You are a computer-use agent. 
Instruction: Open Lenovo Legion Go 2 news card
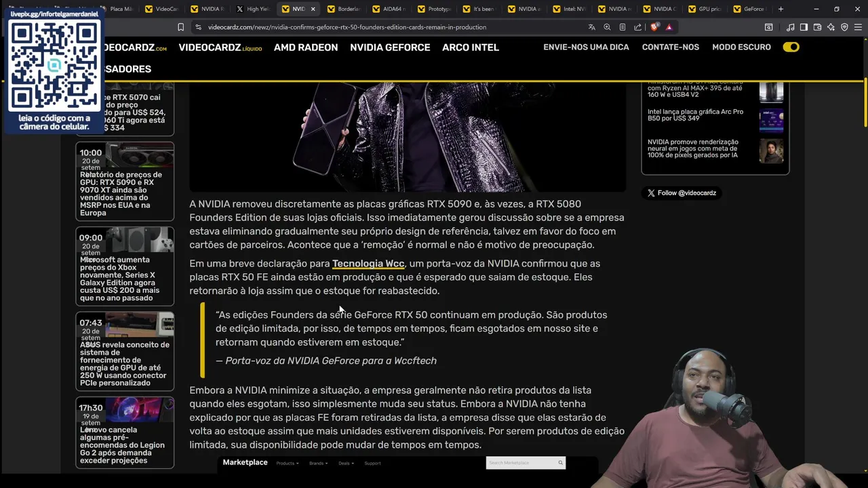point(125,432)
